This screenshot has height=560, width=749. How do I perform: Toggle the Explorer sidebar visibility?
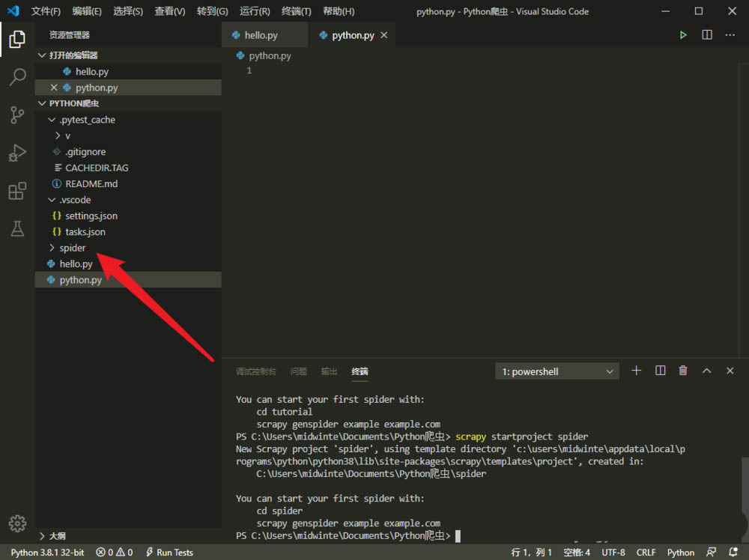(17, 39)
